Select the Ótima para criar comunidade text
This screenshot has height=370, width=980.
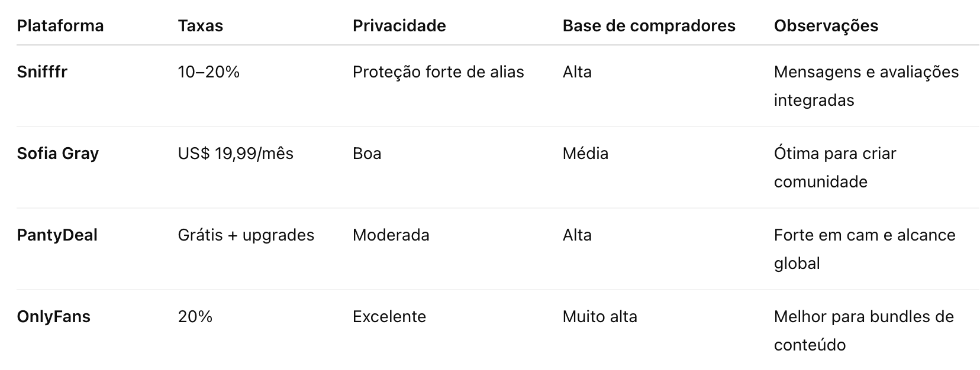coord(834,167)
